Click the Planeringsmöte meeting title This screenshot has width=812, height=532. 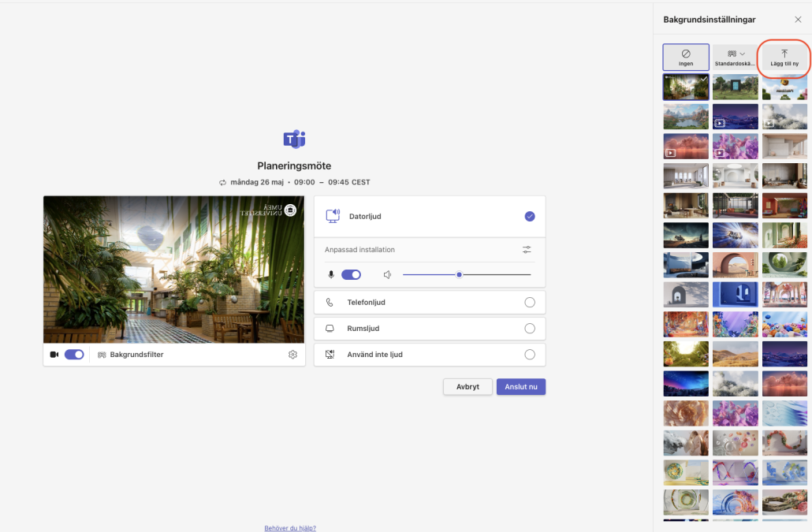[x=294, y=166]
